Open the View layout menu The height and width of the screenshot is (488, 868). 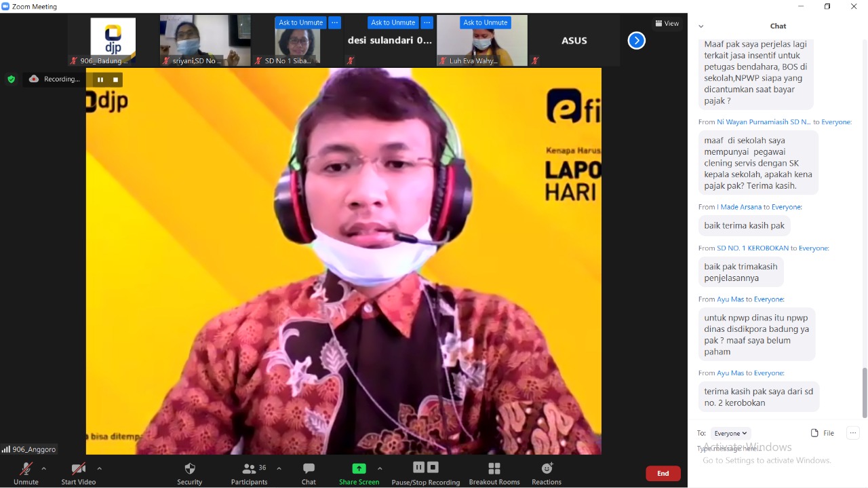[x=667, y=23]
